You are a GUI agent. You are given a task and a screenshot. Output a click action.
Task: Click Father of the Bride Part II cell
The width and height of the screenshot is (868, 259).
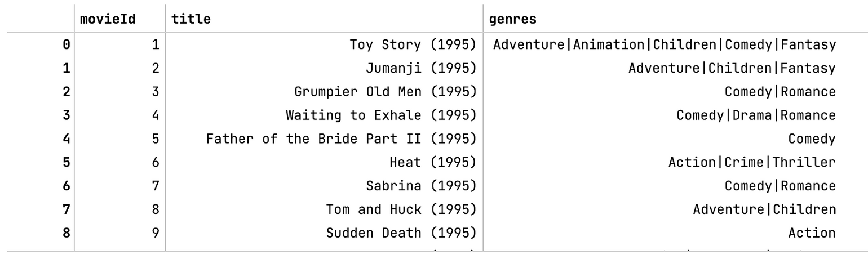342,139
